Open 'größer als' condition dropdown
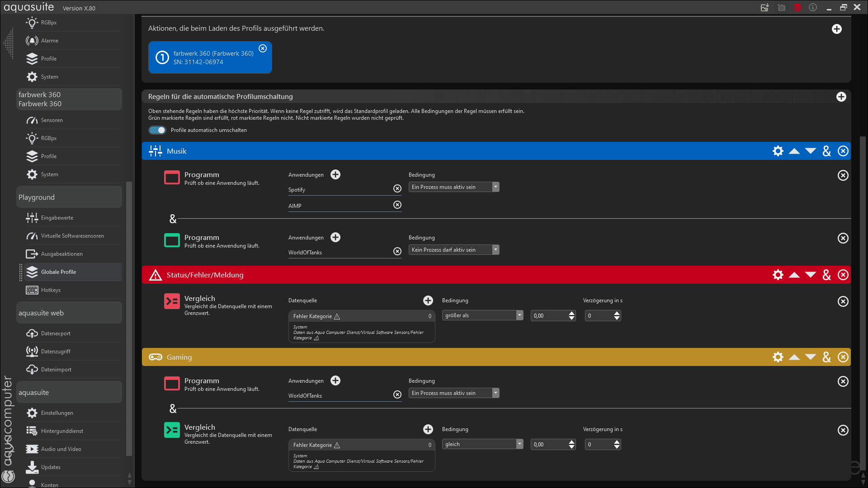 (482, 315)
